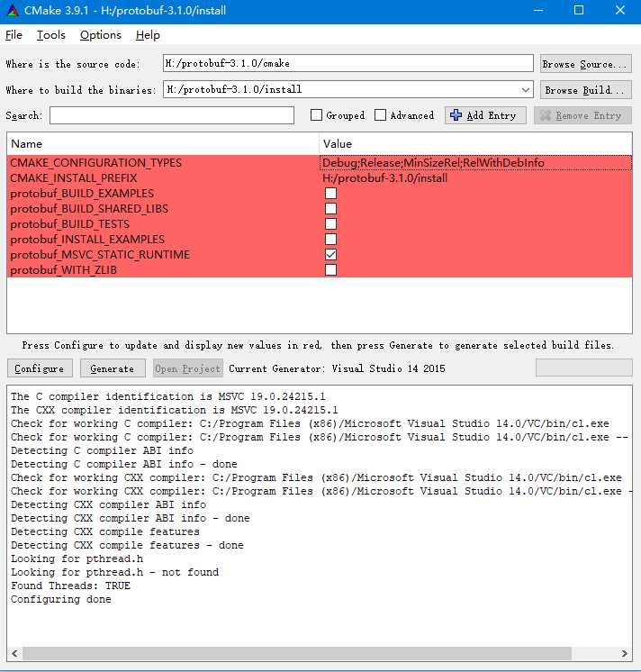Click the output log horizontal scrollbar
This screenshot has width=641, height=672.
[297, 653]
